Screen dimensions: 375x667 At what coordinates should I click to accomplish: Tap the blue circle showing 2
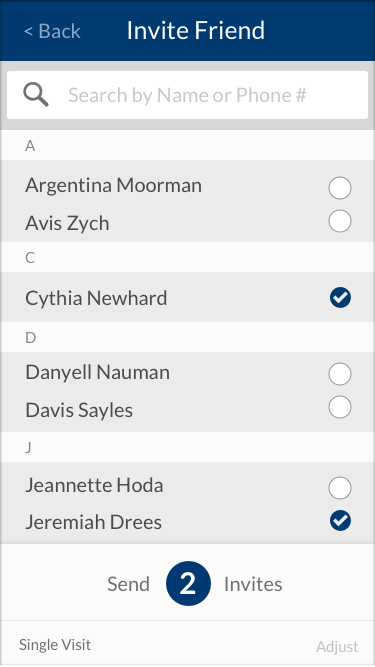(x=188, y=584)
